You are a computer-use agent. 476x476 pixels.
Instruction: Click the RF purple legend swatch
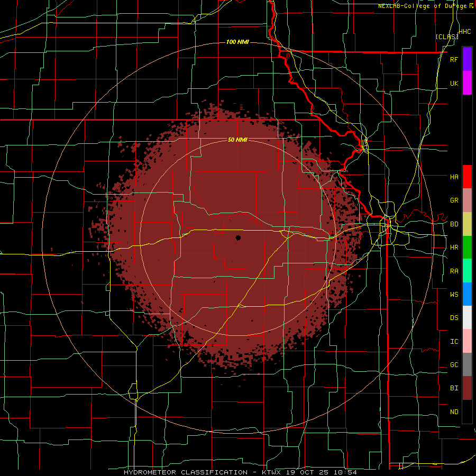[x=467, y=59]
